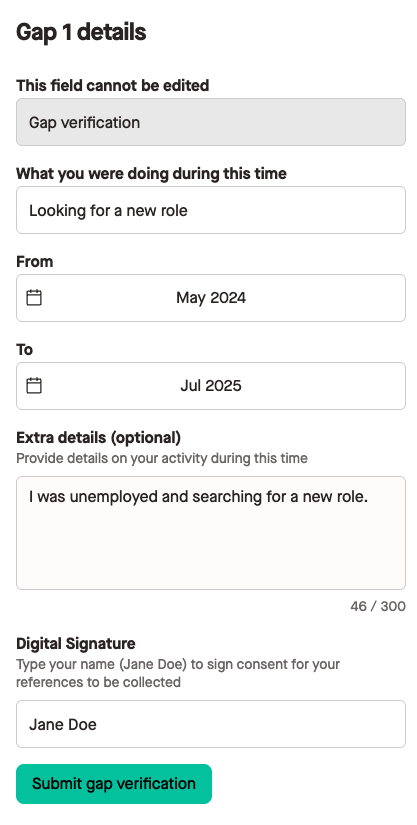Click the 'From' field label

pyautogui.click(x=35, y=261)
